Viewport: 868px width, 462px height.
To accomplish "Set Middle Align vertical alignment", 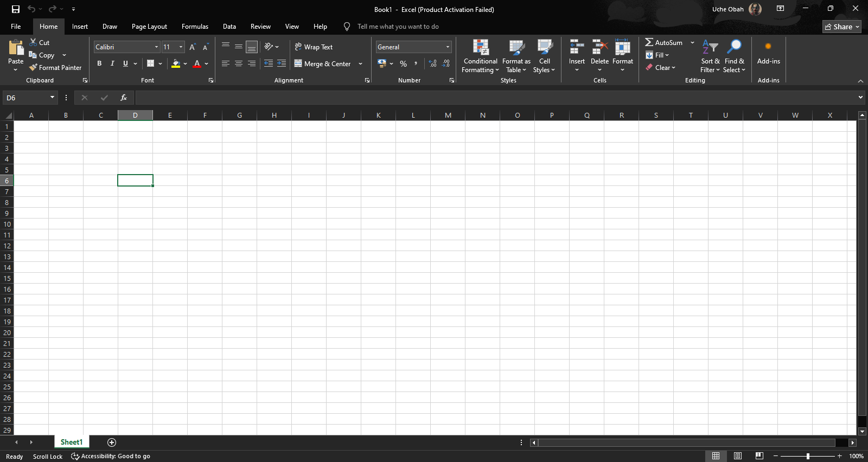I will [x=239, y=47].
